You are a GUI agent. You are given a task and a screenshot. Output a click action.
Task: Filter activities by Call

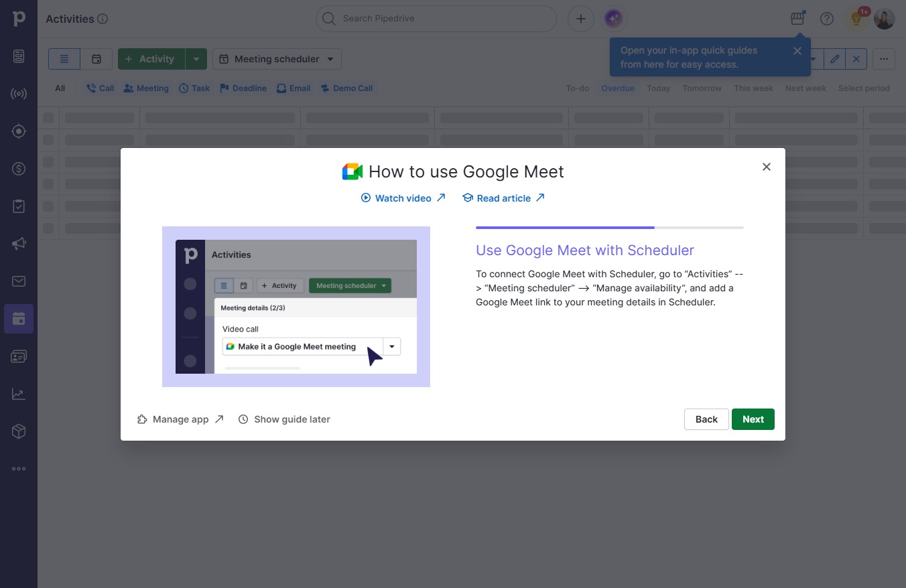101,88
